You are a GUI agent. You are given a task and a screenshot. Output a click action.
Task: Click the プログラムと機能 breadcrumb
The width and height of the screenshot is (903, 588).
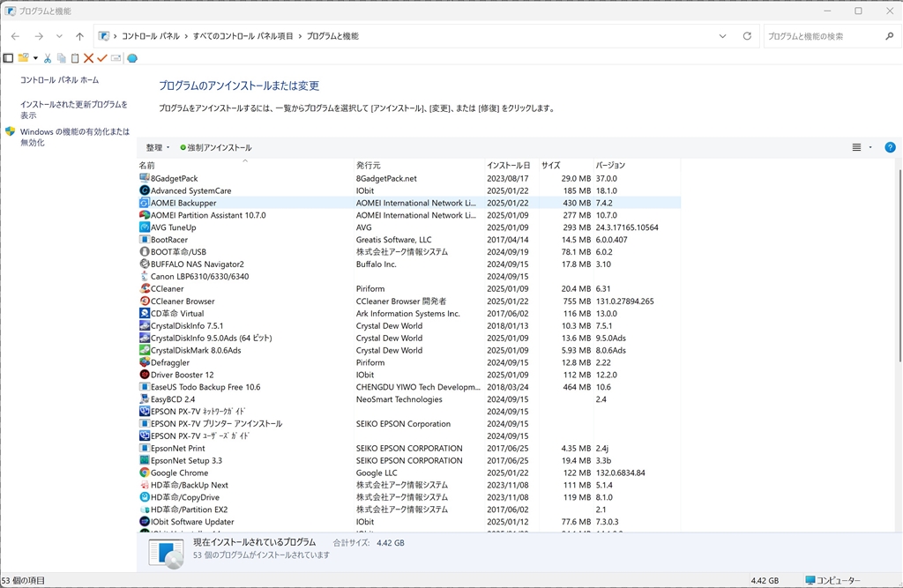click(x=332, y=36)
